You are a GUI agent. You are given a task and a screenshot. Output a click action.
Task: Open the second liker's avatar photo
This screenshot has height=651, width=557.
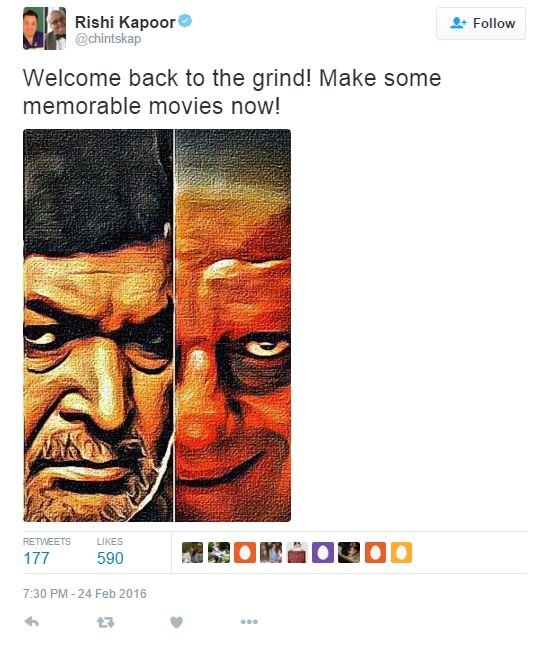click(219, 553)
